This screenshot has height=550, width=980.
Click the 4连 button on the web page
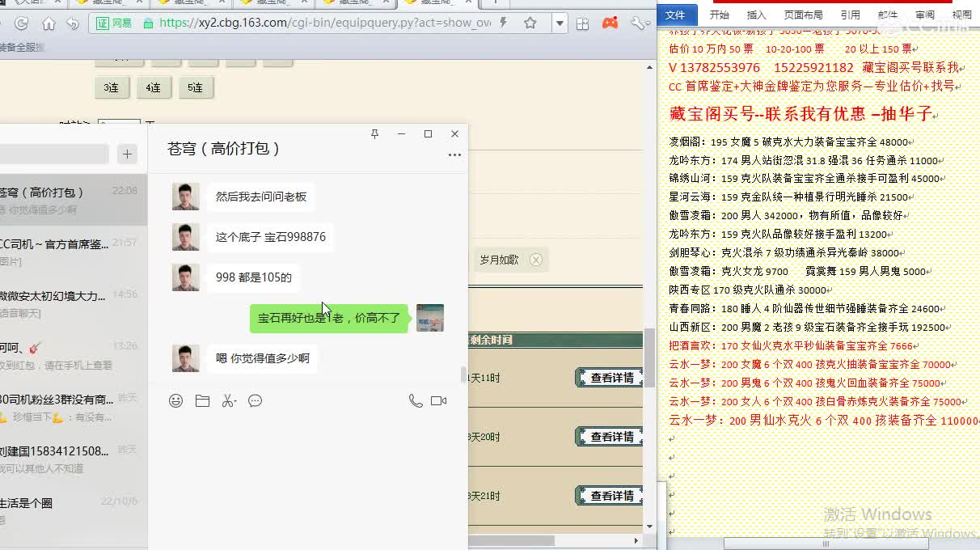coord(154,87)
